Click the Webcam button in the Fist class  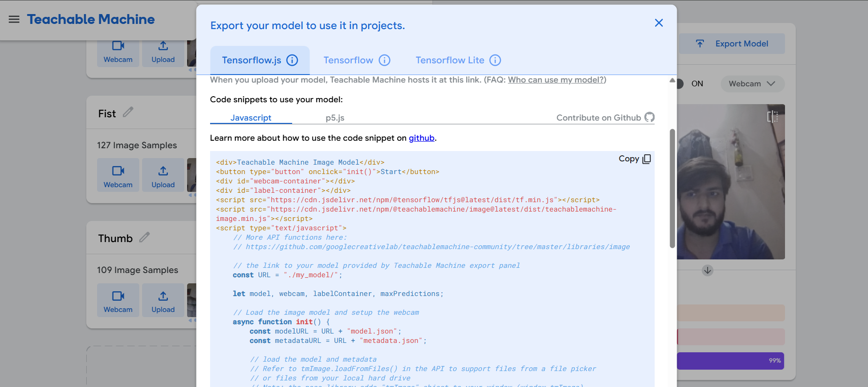118,175
